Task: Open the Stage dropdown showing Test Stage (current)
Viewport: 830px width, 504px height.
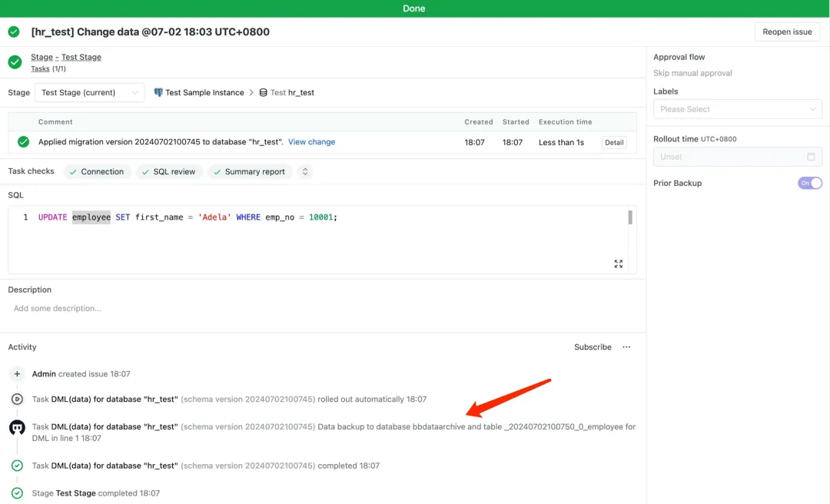Action: (x=89, y=93)
